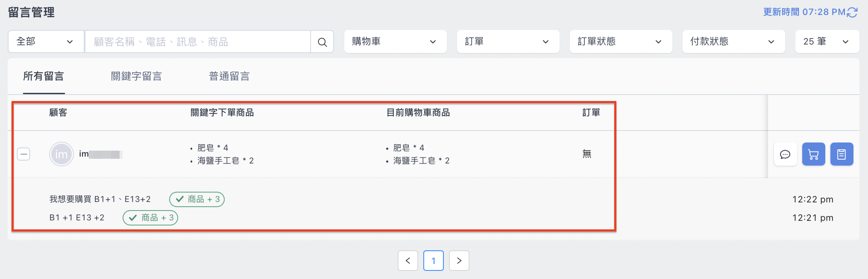Select page 1 button
The image size is (868, 279).
(x=434, y=261)
